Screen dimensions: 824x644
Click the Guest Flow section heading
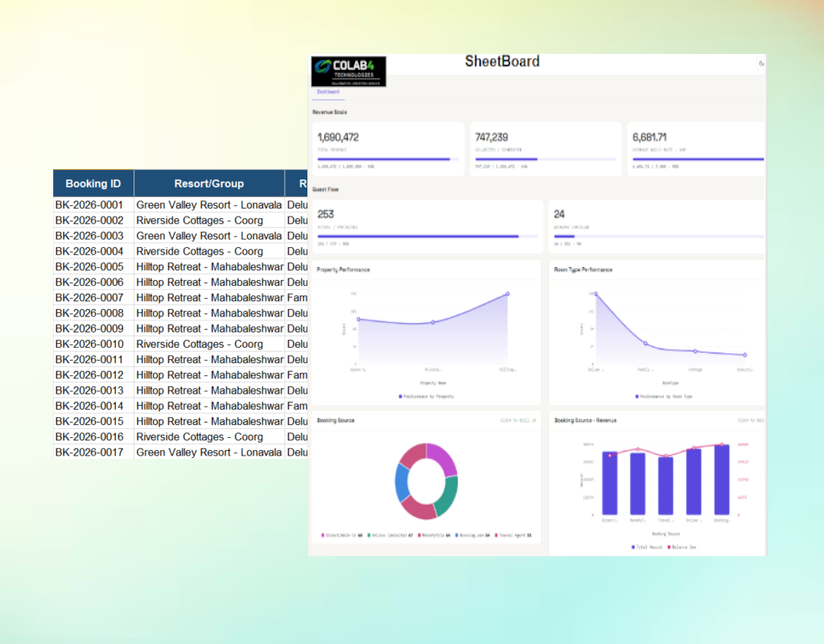click(325, 189)
